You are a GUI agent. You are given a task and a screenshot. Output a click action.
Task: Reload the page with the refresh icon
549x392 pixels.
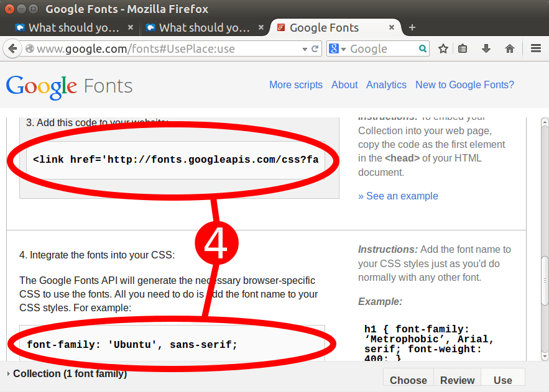coord(315,48)
